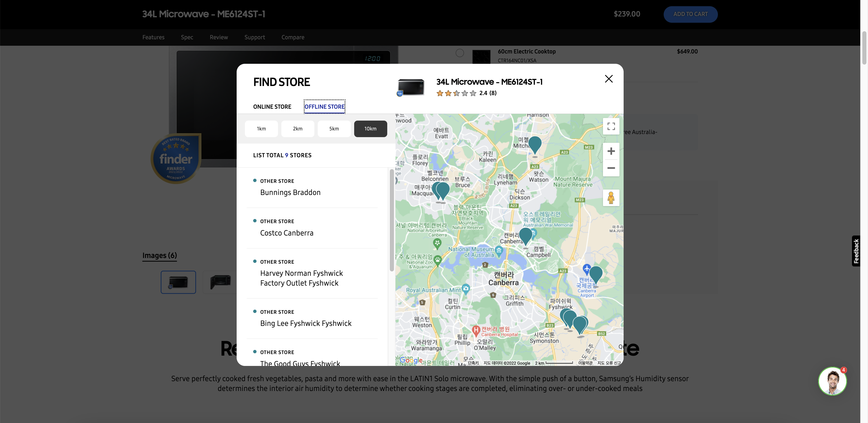Open the Feedback side tab
The image size is (868, 423).
click(x=856, y=251)
